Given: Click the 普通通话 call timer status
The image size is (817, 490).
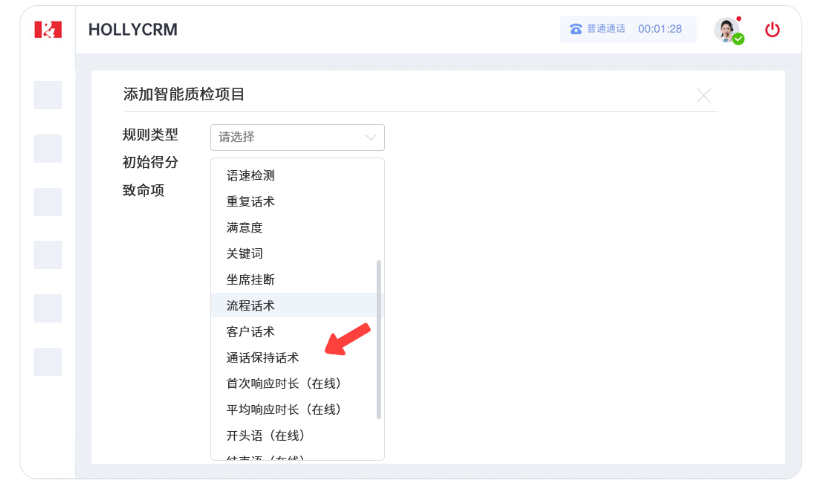Looking at the screenshot, I should 627,29.
